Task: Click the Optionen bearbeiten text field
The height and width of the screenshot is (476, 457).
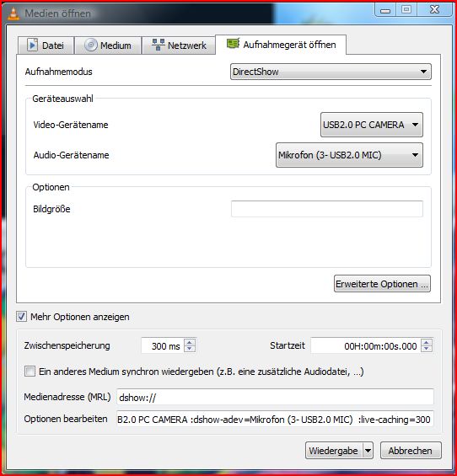Action: click(275, 419)
